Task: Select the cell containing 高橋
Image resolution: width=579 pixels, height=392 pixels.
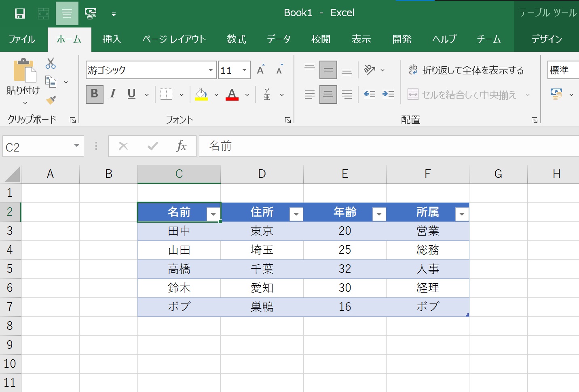Action: [179, 269]
